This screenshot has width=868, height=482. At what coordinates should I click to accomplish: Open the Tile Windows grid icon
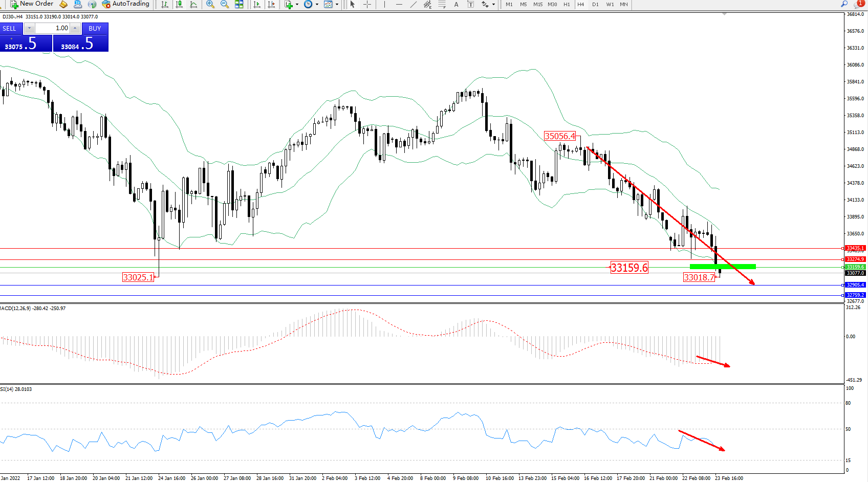coord(239,4)
